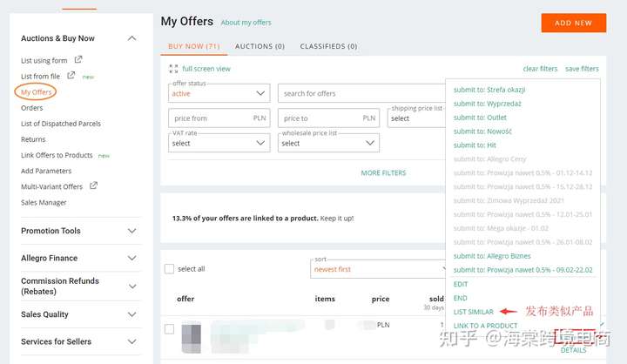Screen dimensions: 627x364
Task: Click the price from input field
Action: coord(219,118)
